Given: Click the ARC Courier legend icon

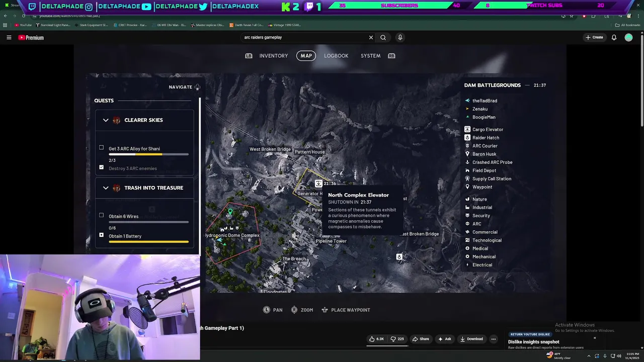Looking at the screenshot, I should point(467,146).
